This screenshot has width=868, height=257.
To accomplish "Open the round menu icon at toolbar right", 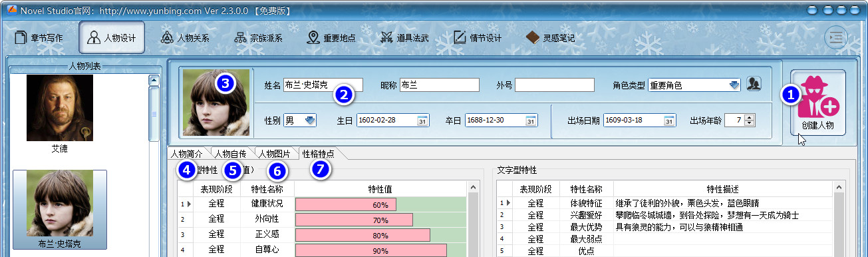I will tap(837, 37).
